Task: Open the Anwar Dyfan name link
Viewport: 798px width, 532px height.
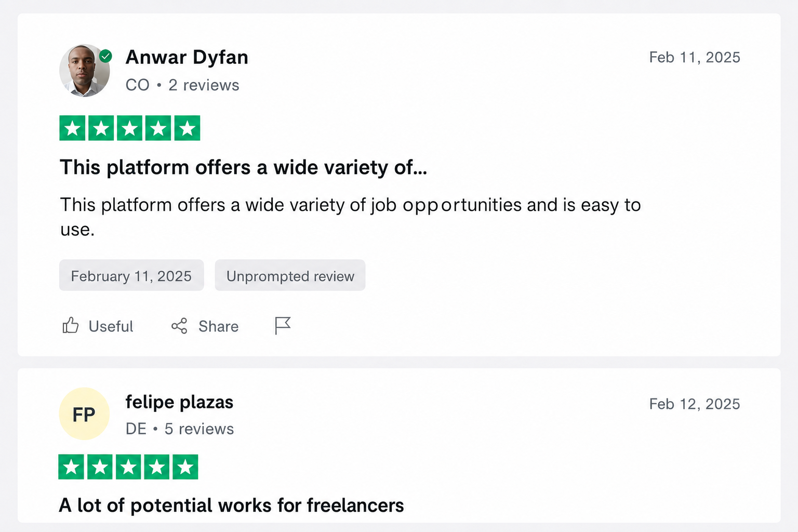Action: point(187,57)
